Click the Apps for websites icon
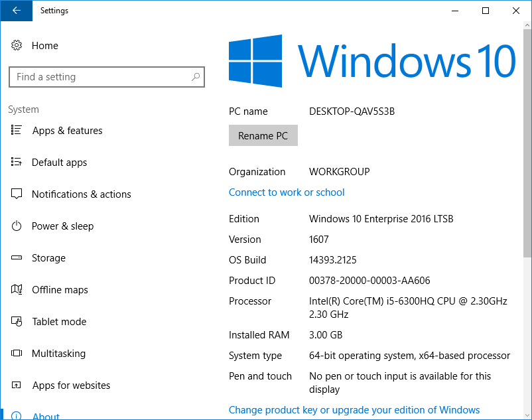The image size is (532, 420). (17, 385)
